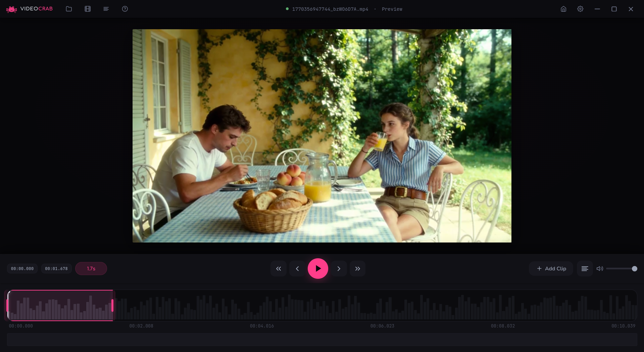Jump to the end with double right chevron
644x352 pixels.
point(357,268)
